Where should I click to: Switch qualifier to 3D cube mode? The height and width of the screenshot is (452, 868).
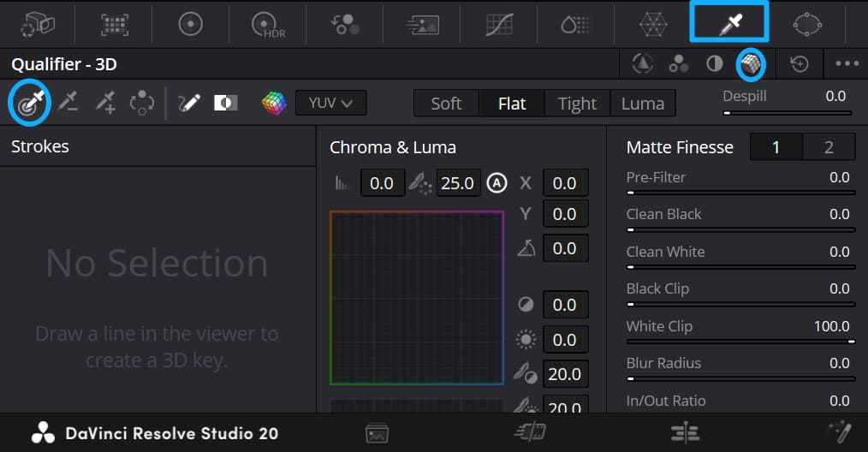pyautogui.click(x=751, y=64)
